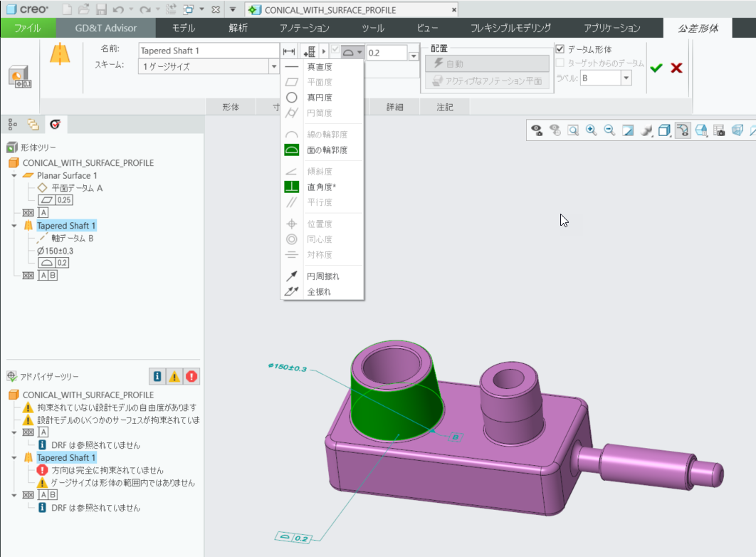The height and width of the screenshot is (557, 756).
Task: Select 円周振れ from the symbol menu
Action: pos(322,276)
